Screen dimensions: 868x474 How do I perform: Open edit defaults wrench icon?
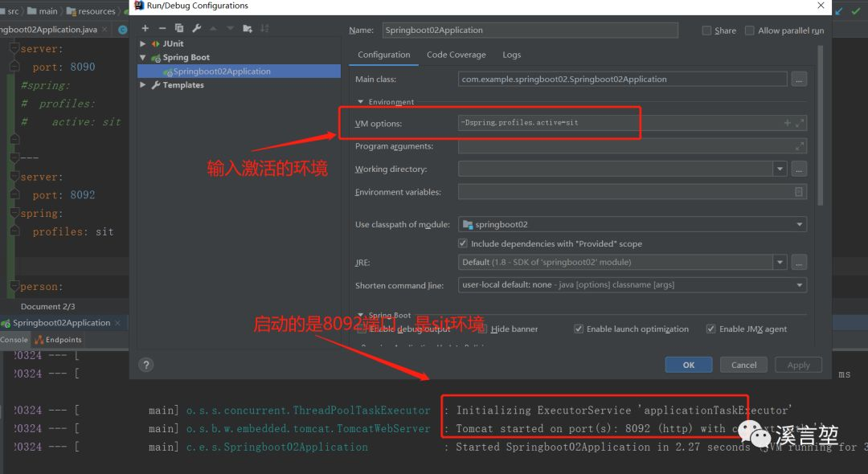(197, 28)
